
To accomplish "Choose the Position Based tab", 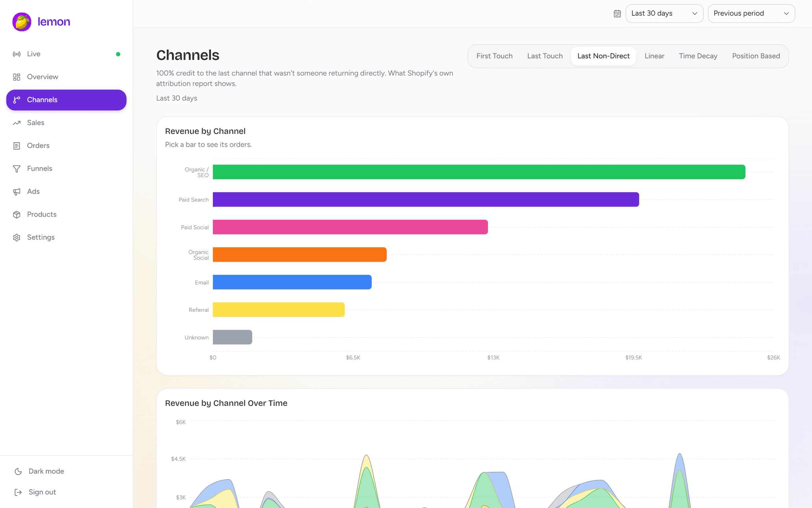I will (x=756, y=56).
